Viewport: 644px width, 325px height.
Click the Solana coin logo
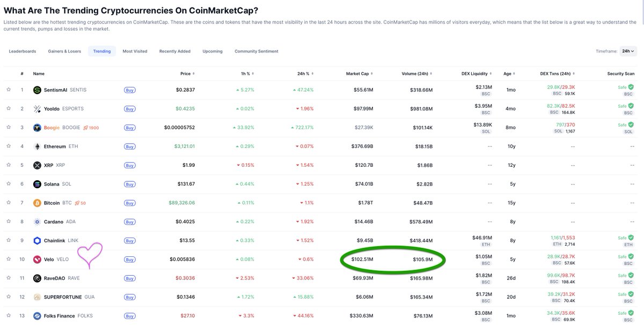coord(37,184)
